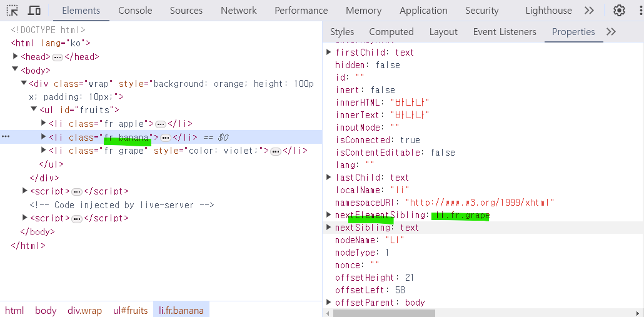The image size is (644, 317).
Task: Click ellipsis in first script element
Action: [77, 192]
